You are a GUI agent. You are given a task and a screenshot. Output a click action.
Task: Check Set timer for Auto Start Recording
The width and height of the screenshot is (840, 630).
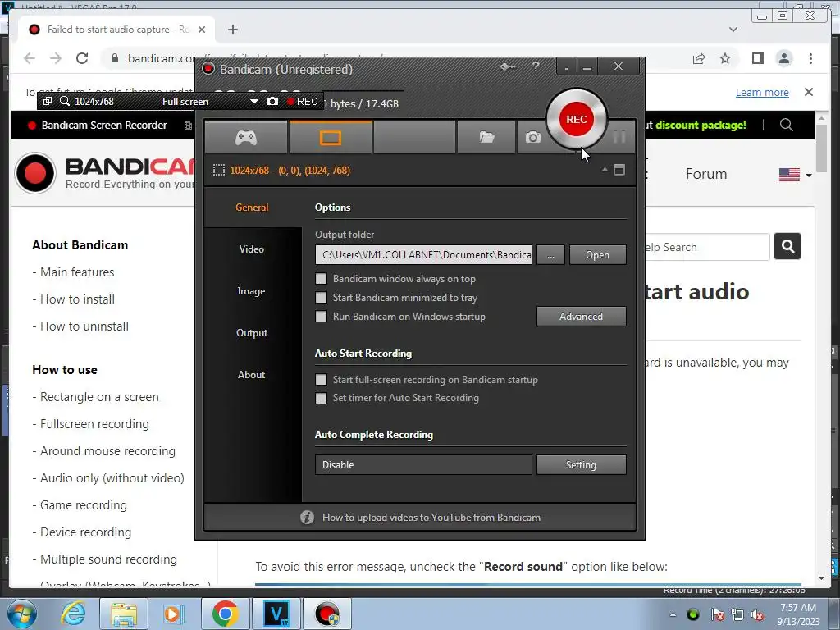click(x=321, y=398)
